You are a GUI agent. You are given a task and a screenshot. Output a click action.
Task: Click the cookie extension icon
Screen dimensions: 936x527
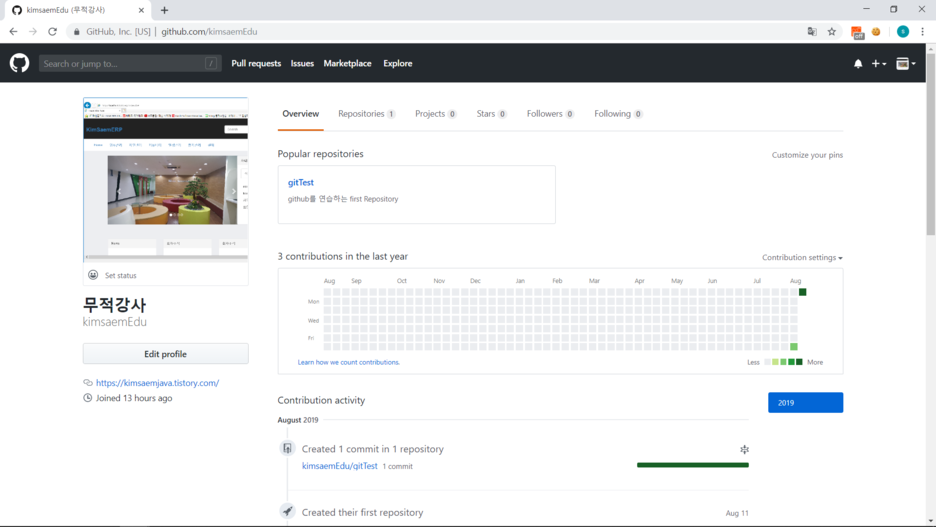point(876,32)
